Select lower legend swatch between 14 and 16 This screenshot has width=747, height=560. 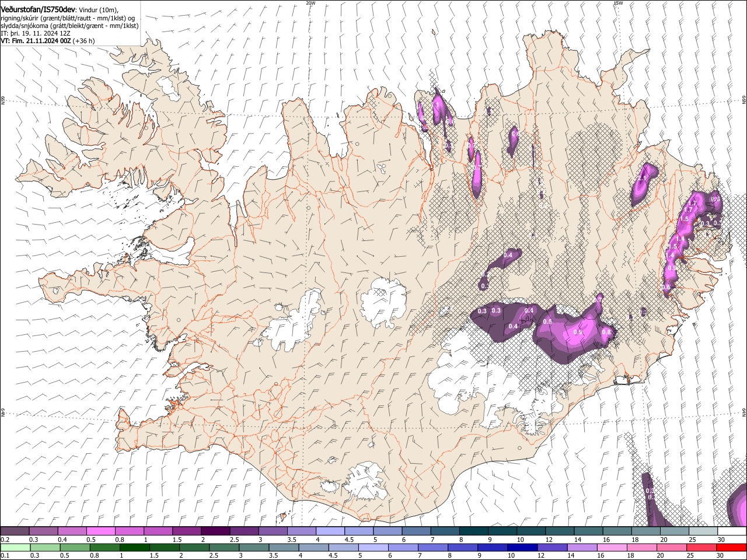[x=581, y=547]
